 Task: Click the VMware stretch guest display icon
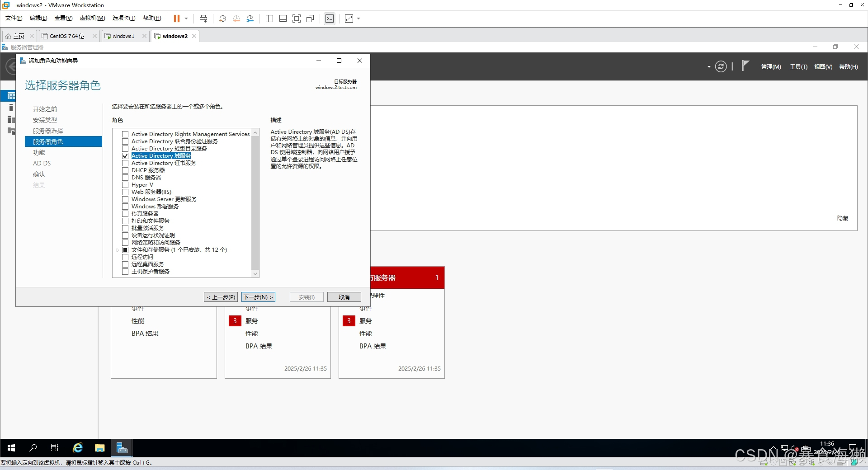tap(349, 19)
